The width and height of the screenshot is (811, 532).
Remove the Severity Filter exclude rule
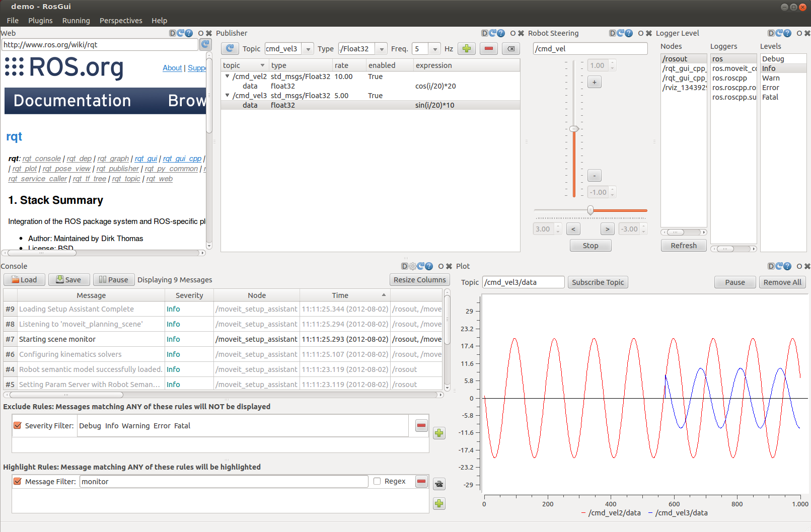tap(421, 426)
